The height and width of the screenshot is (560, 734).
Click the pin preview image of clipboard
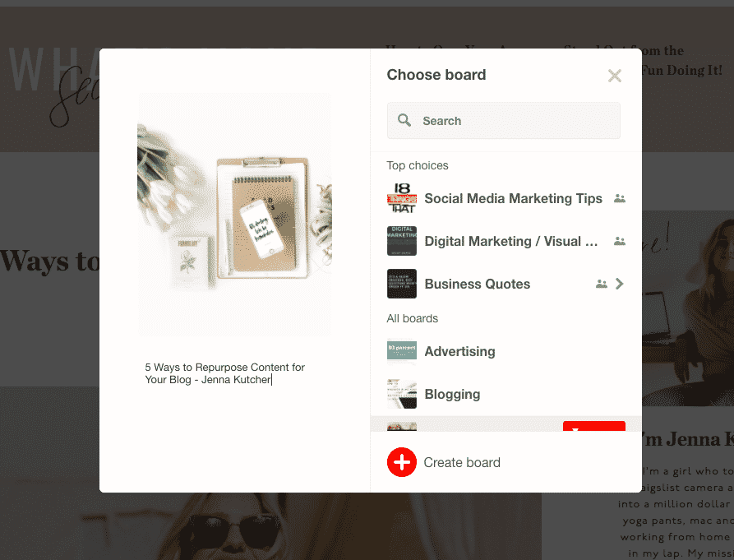click(234, 215)
